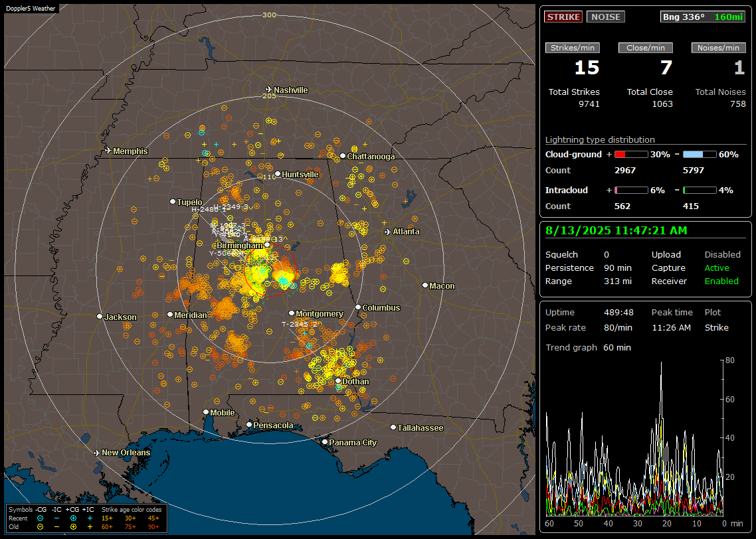This screenshot has height=539, width=756.
Task: Click the positive intracloud pink percentage bar
Action: (631, 191)
